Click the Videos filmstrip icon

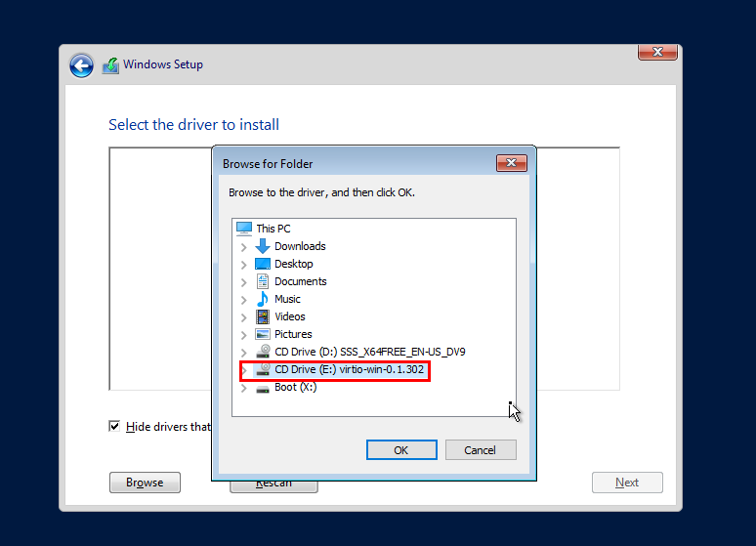(263, 316)
